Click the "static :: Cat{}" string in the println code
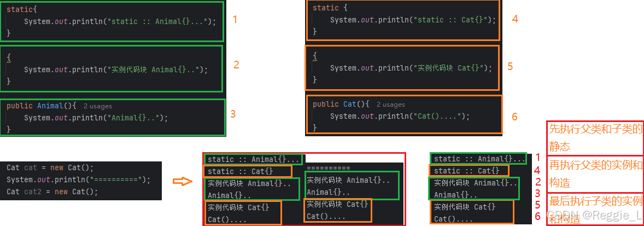 (450, 20)
